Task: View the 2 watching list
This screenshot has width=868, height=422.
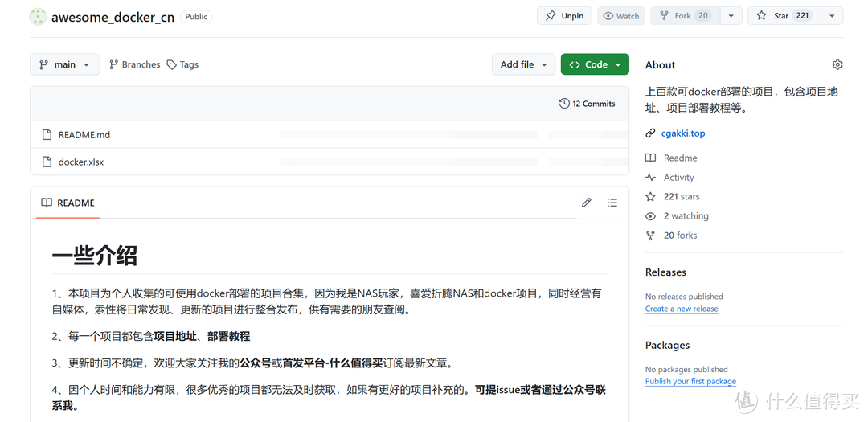Action: (686, 216)
